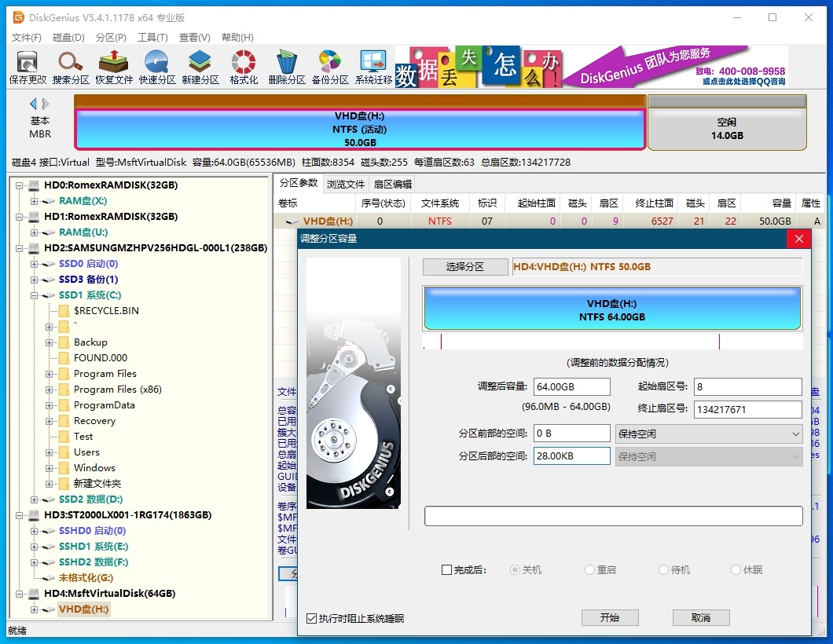Image resolution: width=833 pixels, height=644 pixels.
Task: Expand the SSD0 启动(0) partition node
Action: (x=34, y=264)
